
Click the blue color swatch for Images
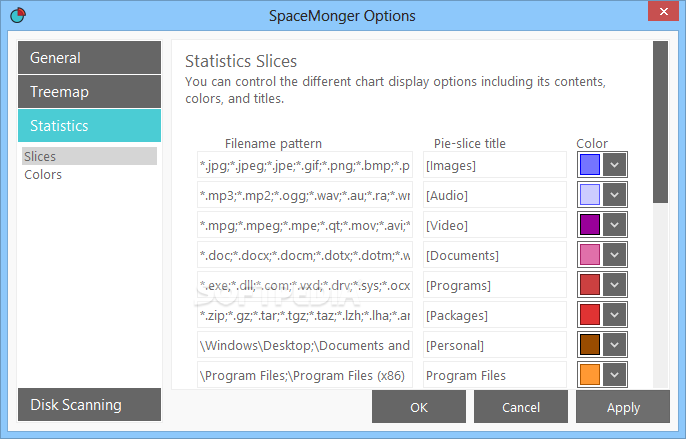click(590, 165)
